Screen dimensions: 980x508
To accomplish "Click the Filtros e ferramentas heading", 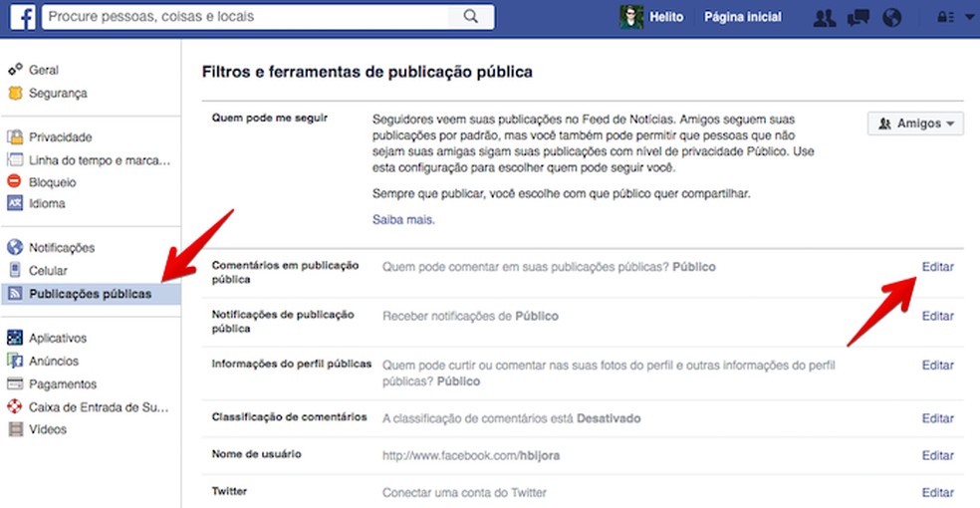I will (x=367, y=72).
